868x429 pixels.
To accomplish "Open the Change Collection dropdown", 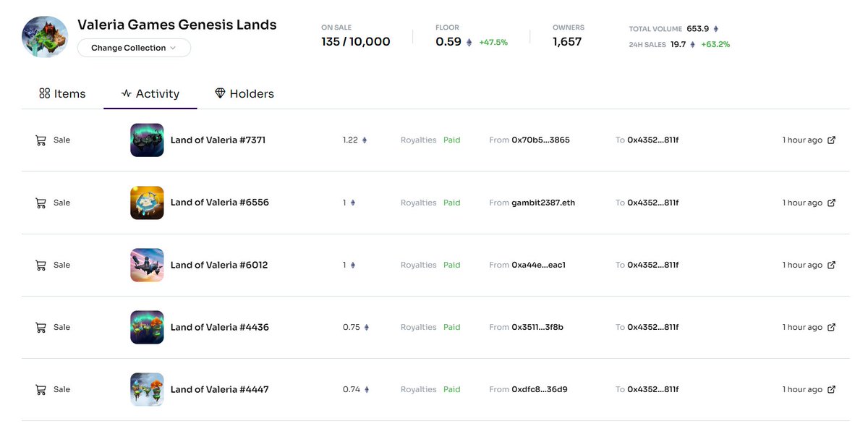I will pos(134,48).
